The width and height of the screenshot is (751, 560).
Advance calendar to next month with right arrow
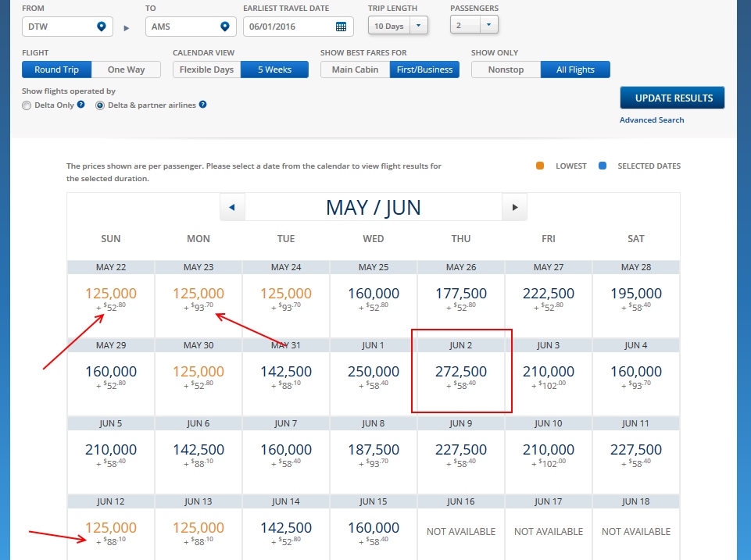click(515, 205)
